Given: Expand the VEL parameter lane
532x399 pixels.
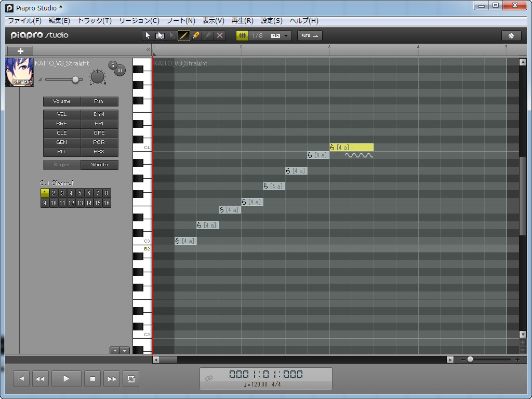Looking at the screenshot, I should pos(62,114).
